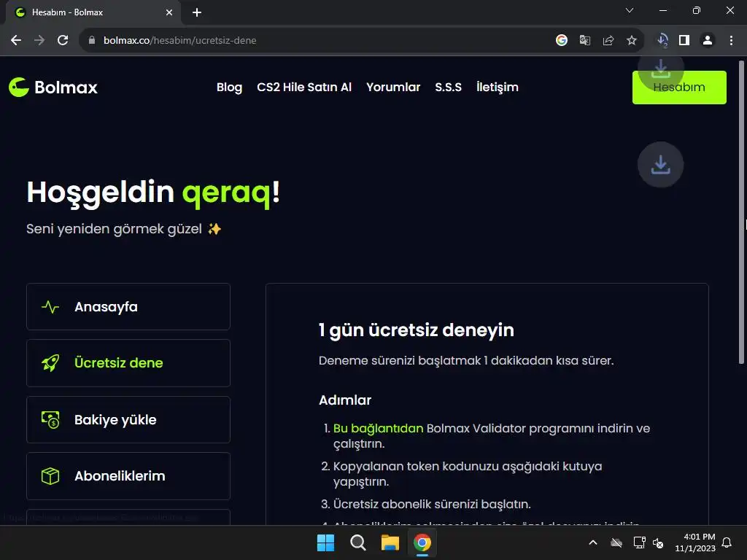The height and width of the screenshot is (560, 747).
Task: Click the username "qeraq" in the greeting
Action: (x=227, y=193)
